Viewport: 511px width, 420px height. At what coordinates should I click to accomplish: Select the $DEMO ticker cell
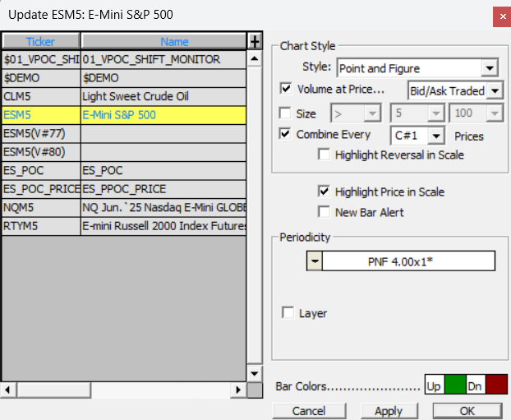pos(41,78)
